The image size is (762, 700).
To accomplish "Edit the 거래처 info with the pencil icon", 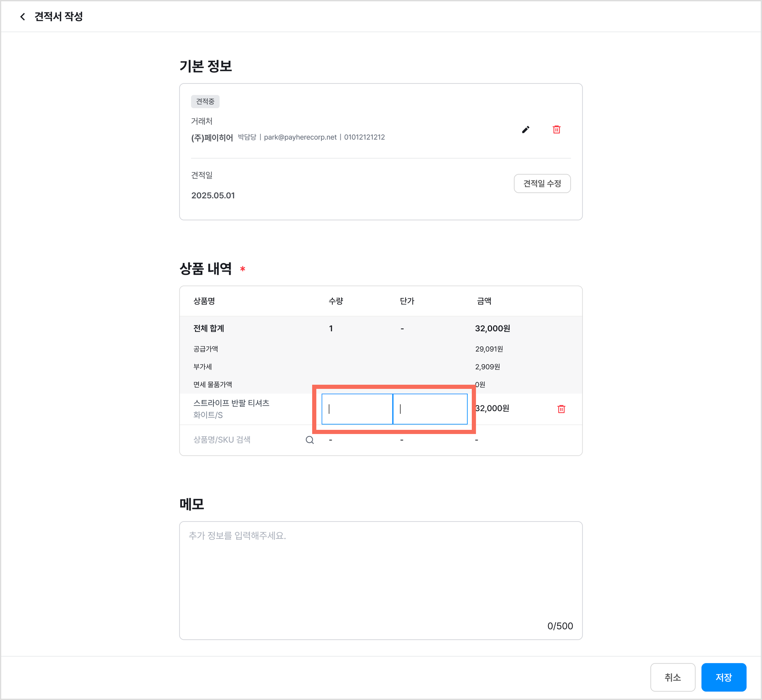I will point(526,130).
